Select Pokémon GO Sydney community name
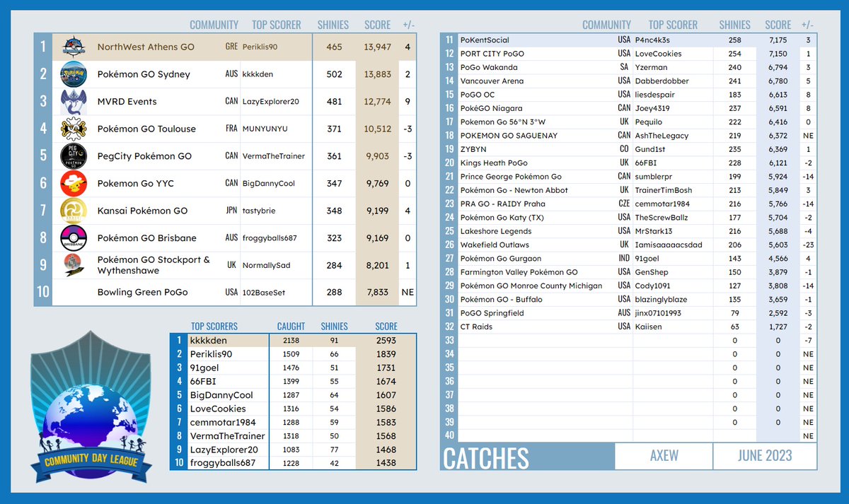 [x=144, y=74]
